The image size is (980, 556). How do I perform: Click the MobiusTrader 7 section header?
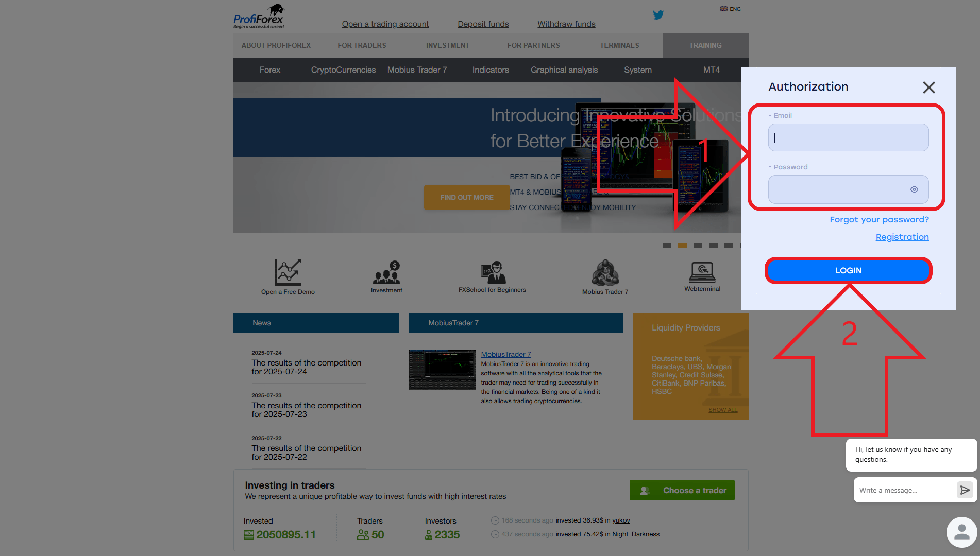point(516,323)
